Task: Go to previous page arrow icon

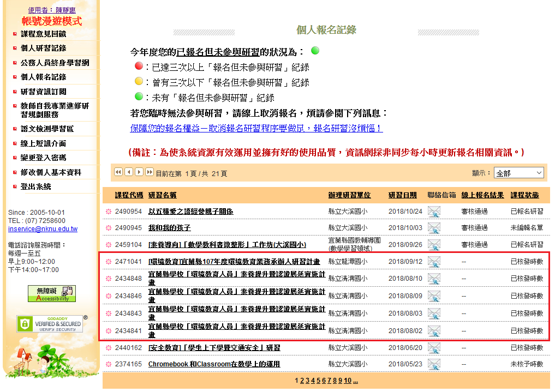Action: 129,172
